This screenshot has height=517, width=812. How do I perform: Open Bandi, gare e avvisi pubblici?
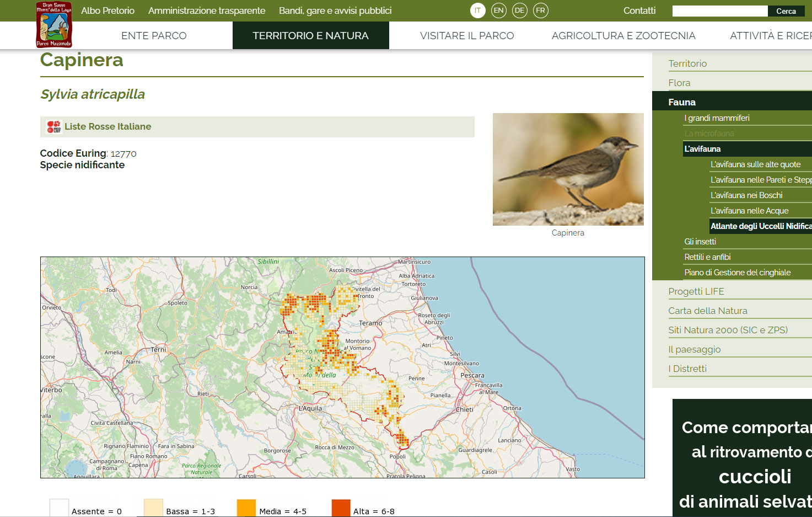pos(335,10)
